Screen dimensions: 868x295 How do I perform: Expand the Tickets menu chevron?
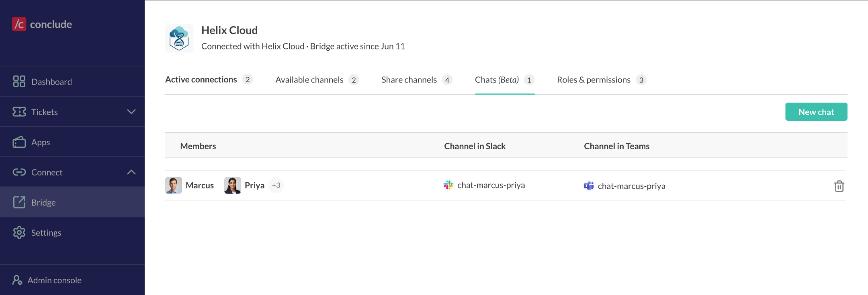coord(131,111)
